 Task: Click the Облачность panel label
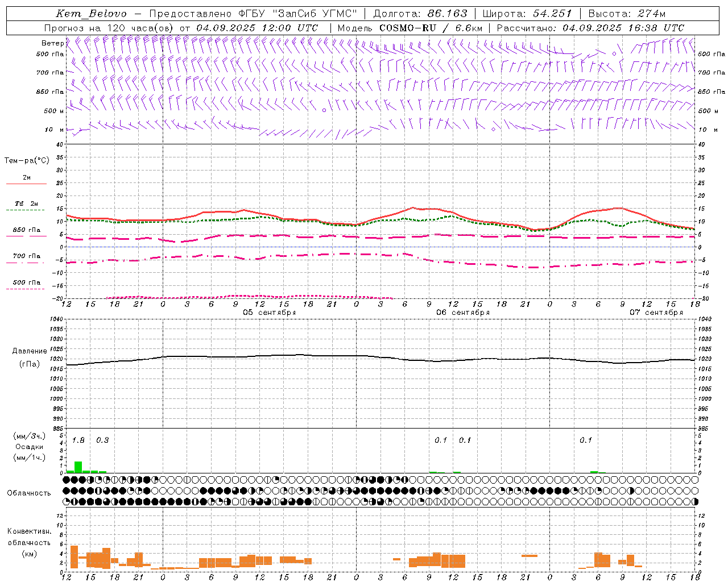click(29, 493)
